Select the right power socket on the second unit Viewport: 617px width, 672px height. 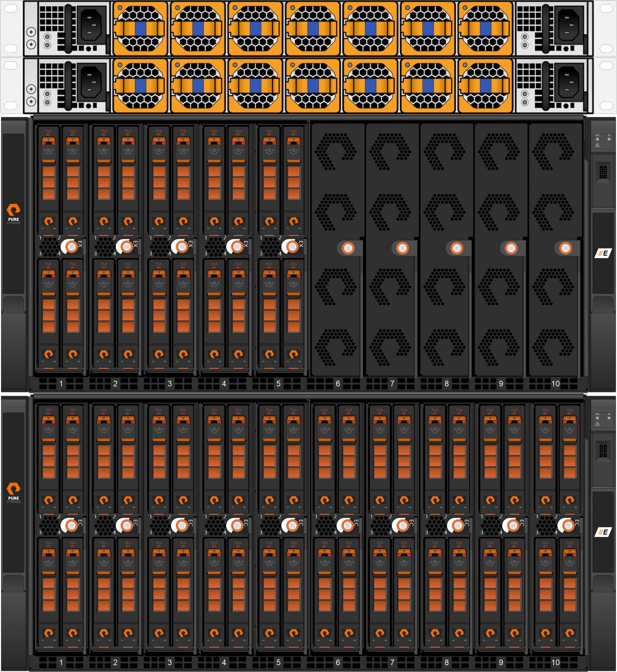(568, 82)
